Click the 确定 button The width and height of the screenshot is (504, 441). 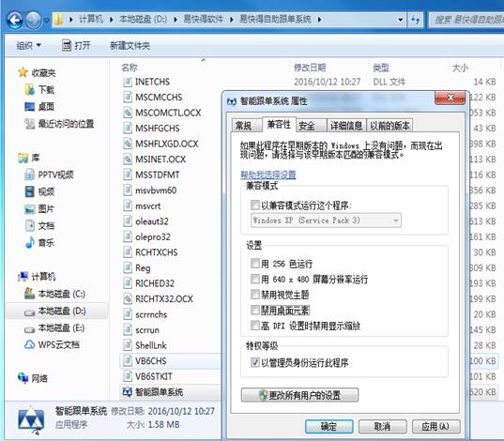click(x=328, y=427)
